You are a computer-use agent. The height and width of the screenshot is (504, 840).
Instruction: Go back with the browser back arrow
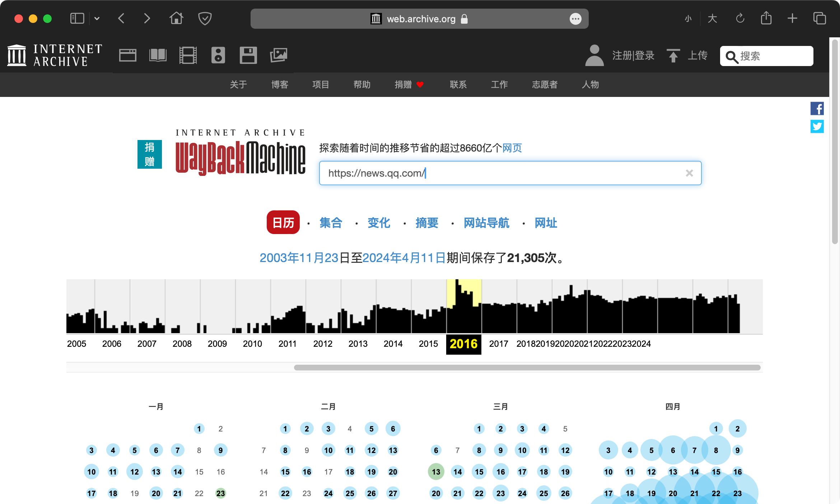coord(121,18)
